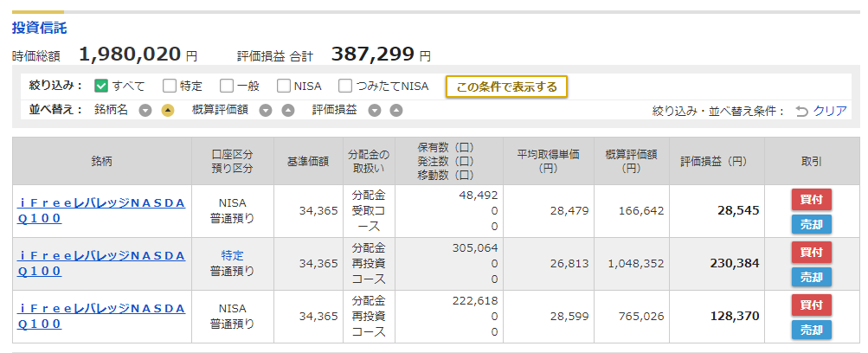
Task: Click the 平均取得単価 column header
Action: [x=548, y=162]
